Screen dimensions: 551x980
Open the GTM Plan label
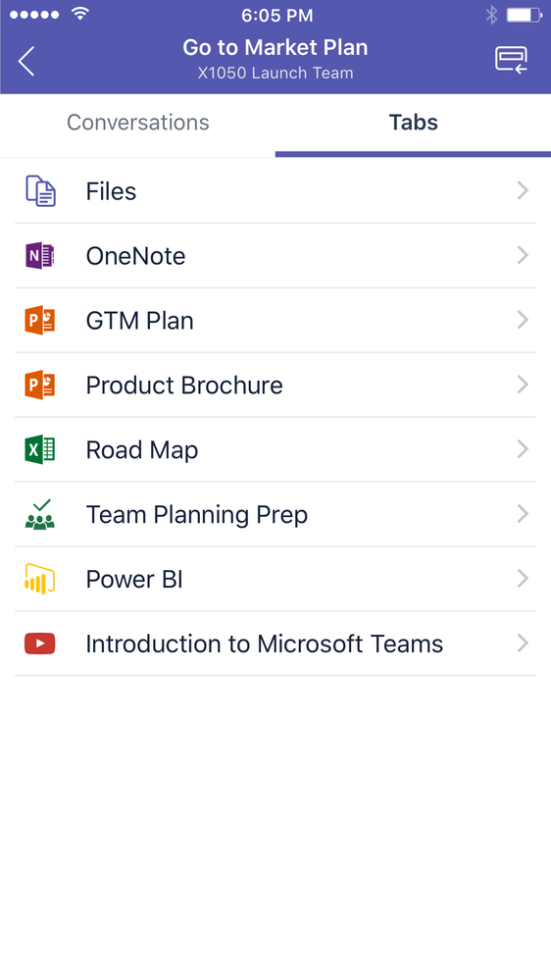point(140,321)
